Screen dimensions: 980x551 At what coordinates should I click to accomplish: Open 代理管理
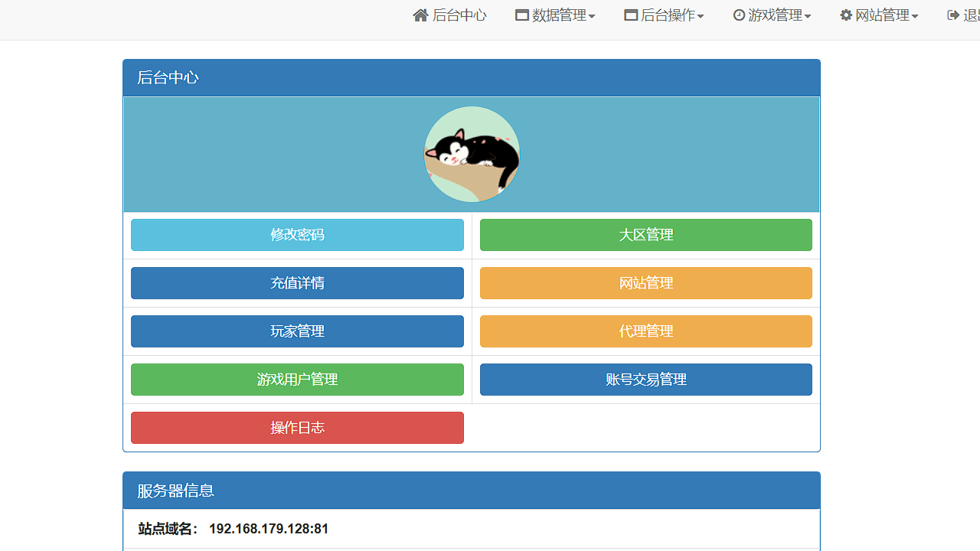pyautogui.click(x=645, y=331)
